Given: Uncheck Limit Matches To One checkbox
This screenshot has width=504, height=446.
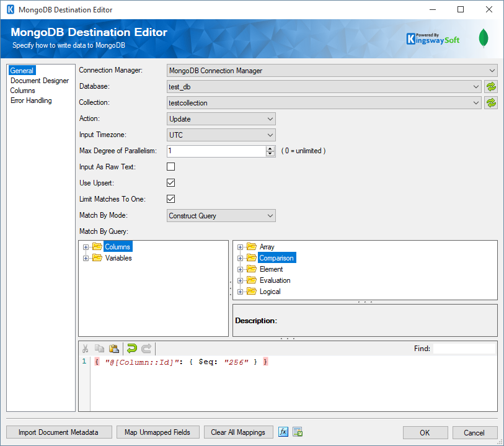Looking at the screenshot, I should click(x=170, y=198).
